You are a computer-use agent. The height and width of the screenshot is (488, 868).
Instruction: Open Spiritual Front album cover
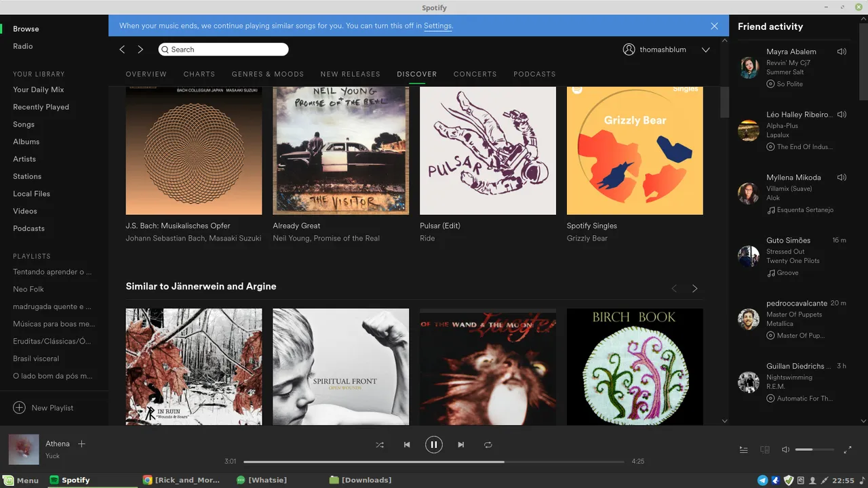click(341, 367)
